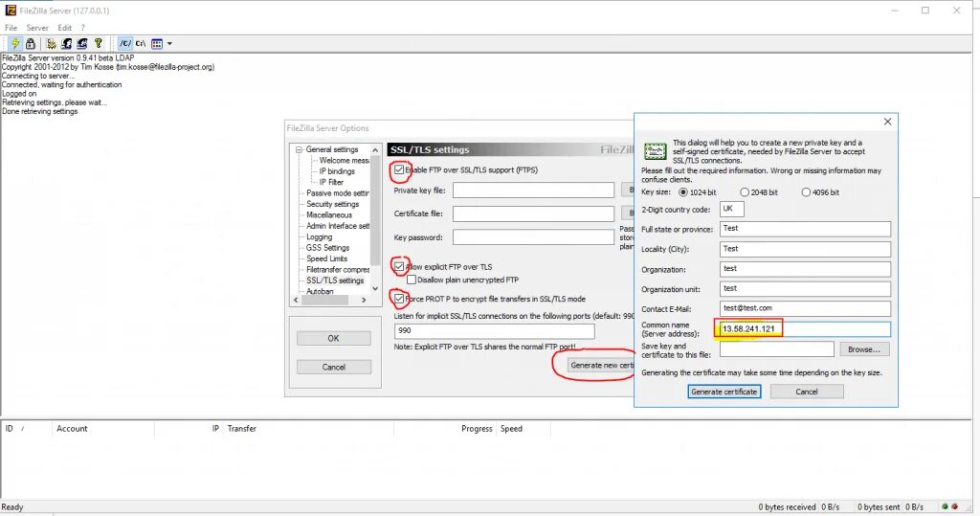Select the C:\ path display icon
This screenshot has width=980, height=516.
point(141,43)
